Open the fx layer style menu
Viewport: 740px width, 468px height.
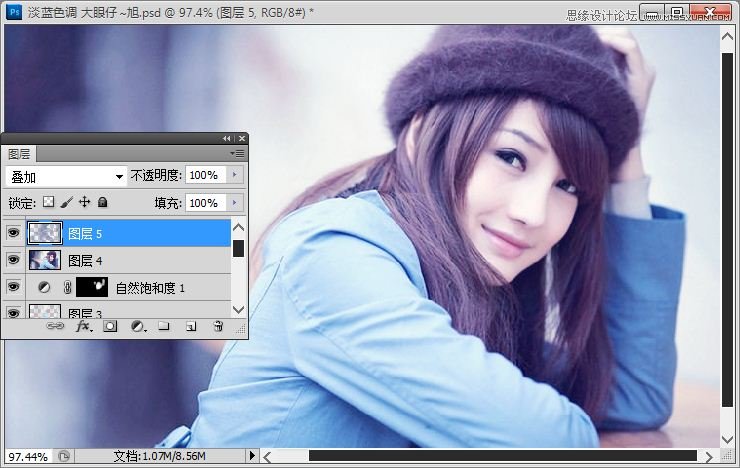tap(84, 326)
